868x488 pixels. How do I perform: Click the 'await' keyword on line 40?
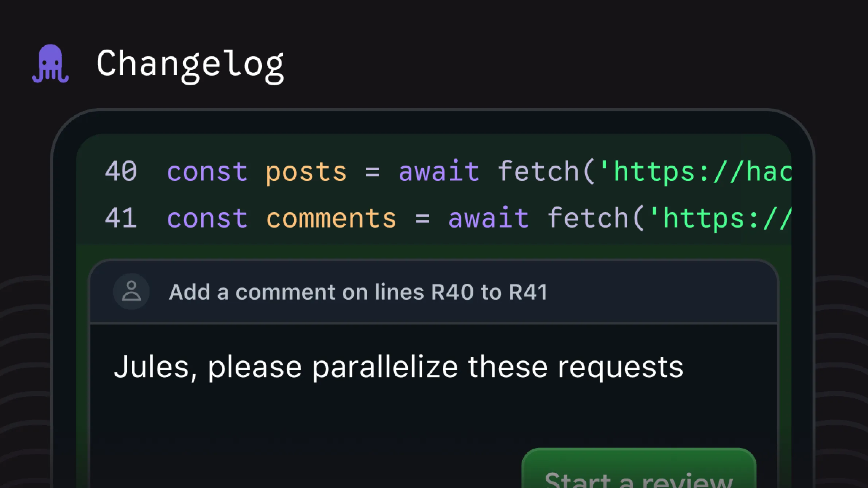(439, 171)
